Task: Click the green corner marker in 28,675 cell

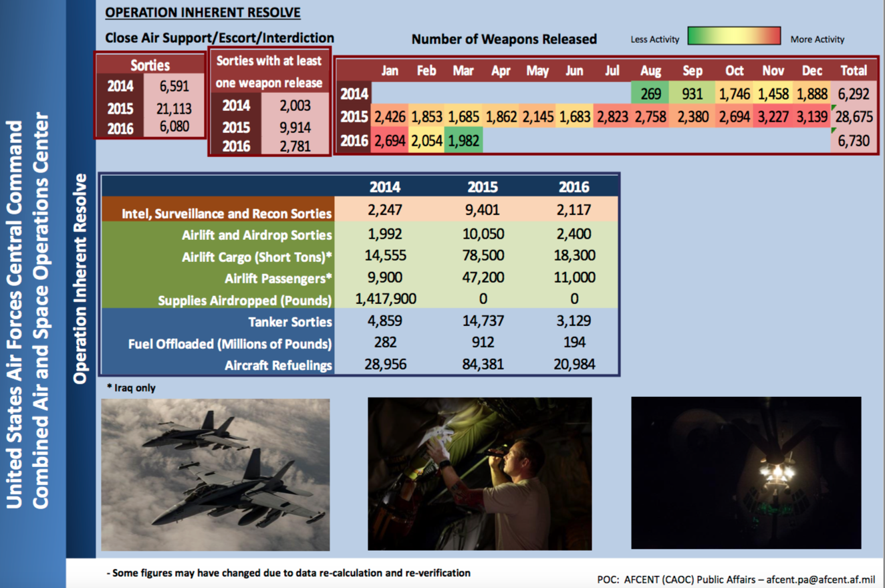Action: click(833, 108)
